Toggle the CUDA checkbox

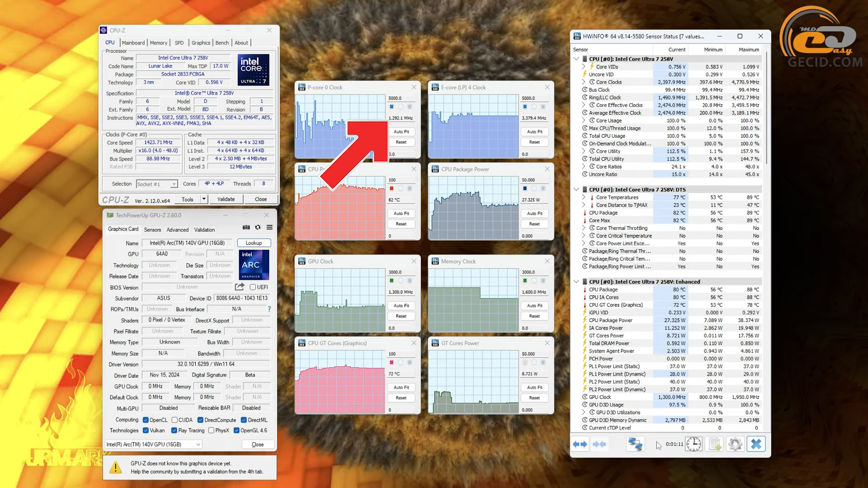pos(175,420)
